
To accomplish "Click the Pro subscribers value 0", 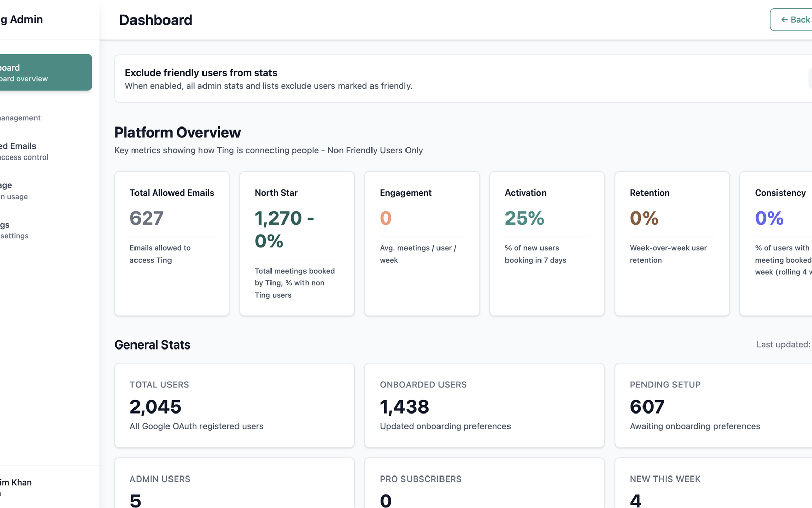I will point(386,501).
